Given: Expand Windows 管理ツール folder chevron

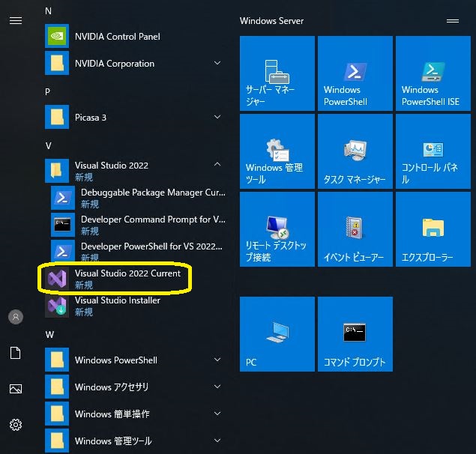Looking at the screenshot, I should point(217,441).
